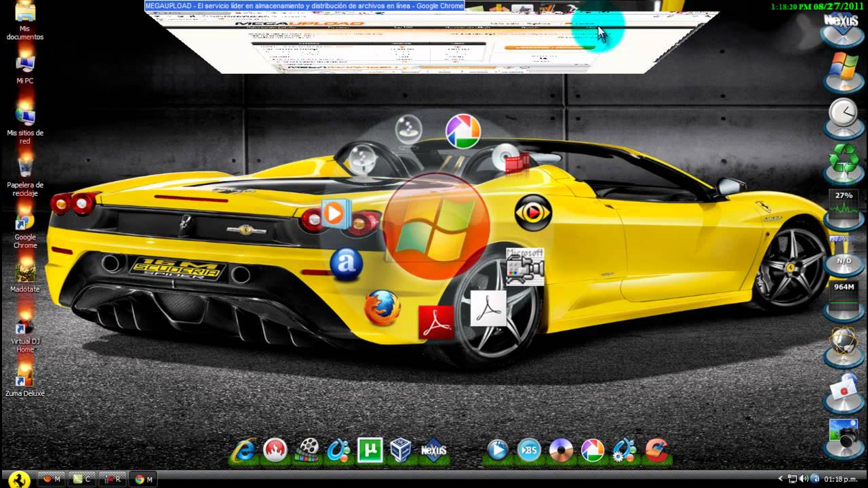
Task: Open the white Adobe PDF icon in launcher
Action: coord(488,308)
